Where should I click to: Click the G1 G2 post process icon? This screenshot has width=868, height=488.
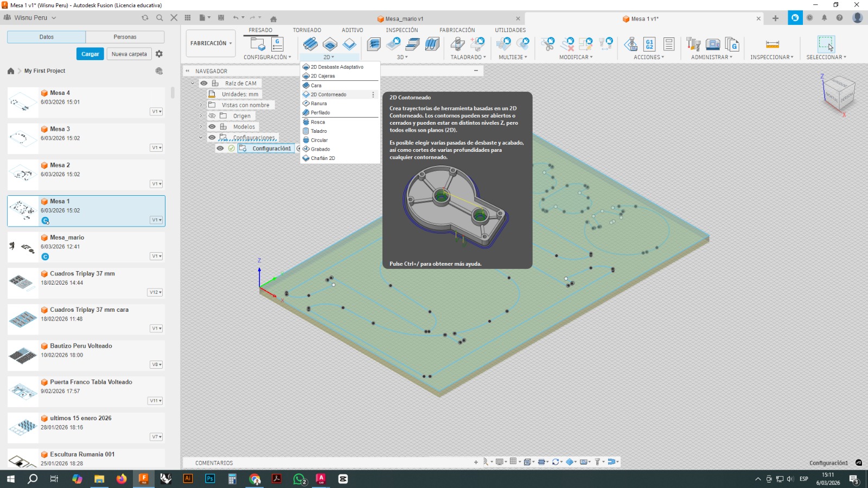pyautogui.click(x=649, y=44)
